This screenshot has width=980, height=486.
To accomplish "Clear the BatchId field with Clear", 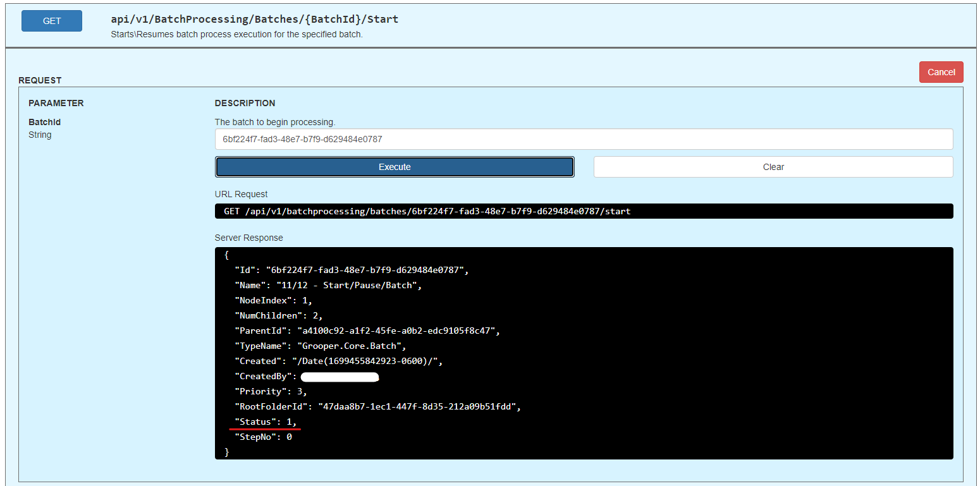I will point(773,167).
